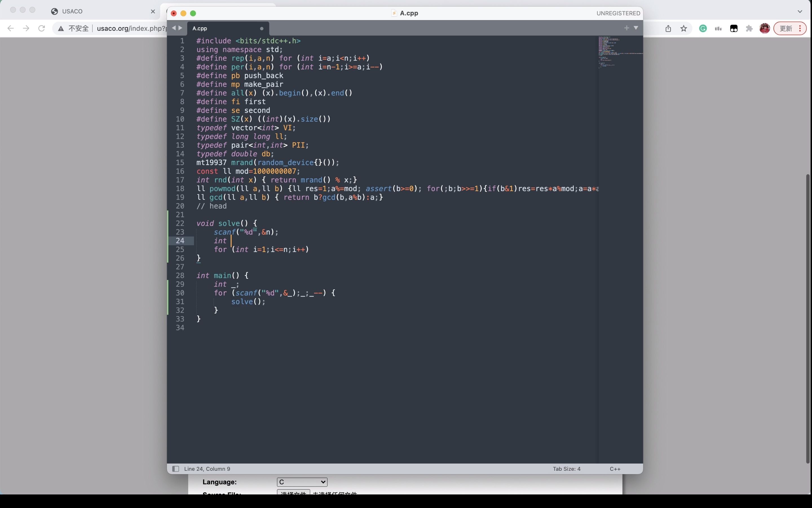
Task: Open the Chrome profile avatar
Action: (765, 29)
